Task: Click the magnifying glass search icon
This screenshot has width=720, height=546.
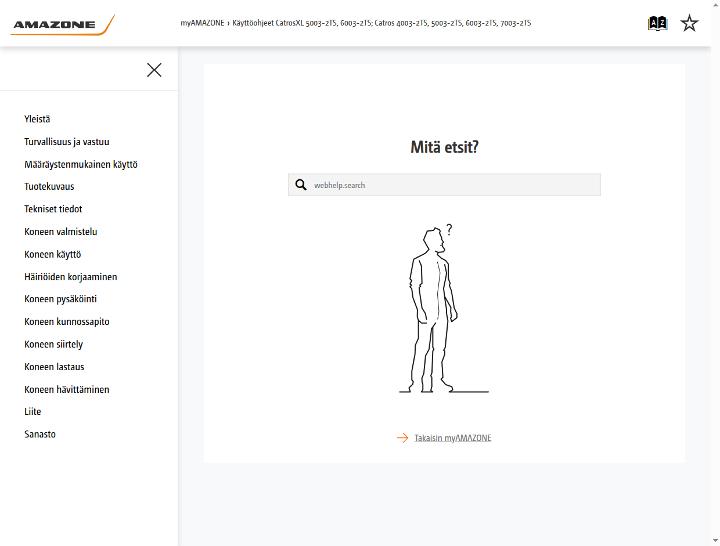Action: tap(301, 185)
